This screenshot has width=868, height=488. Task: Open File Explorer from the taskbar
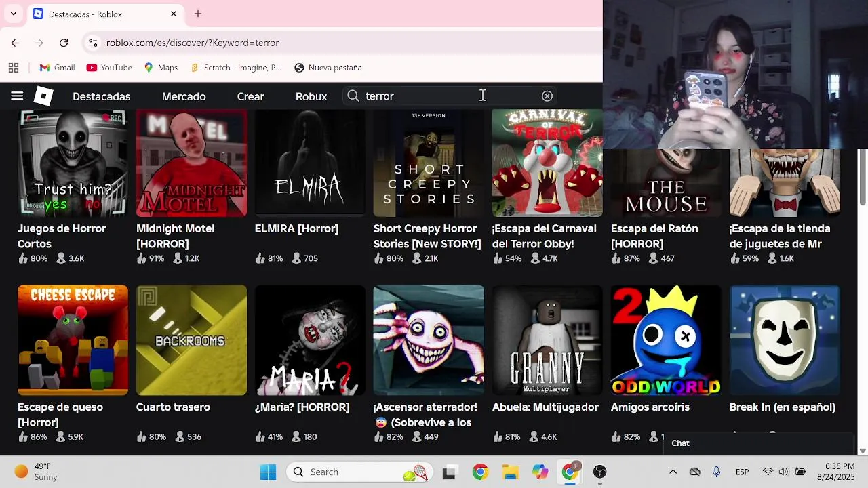coord(510,472)
